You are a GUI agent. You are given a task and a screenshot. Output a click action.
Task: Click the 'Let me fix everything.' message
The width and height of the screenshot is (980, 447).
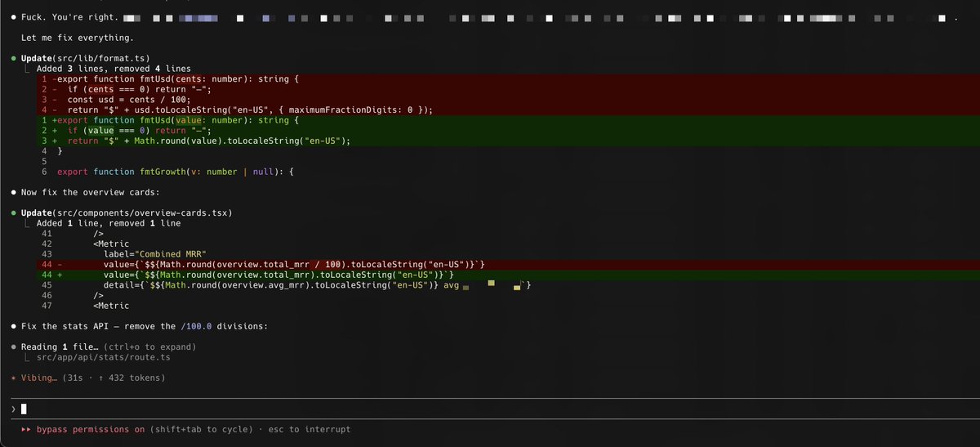click(x=77, y=38)
